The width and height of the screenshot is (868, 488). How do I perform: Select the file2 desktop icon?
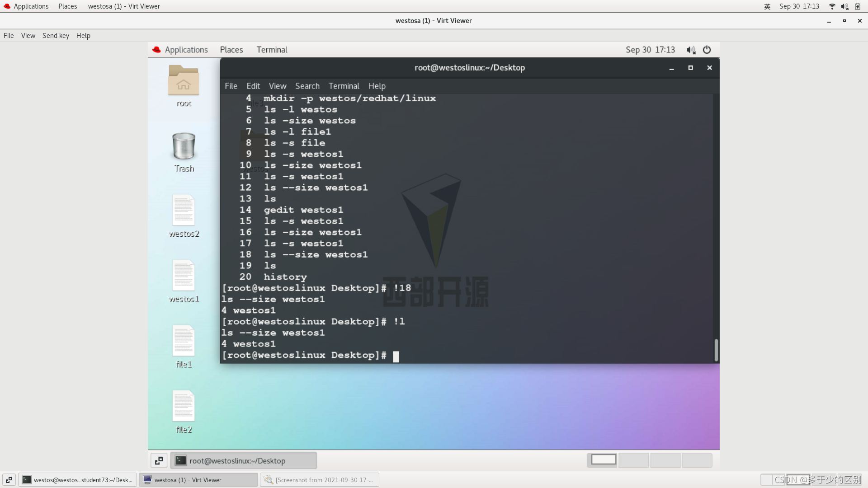(x=184, y=407)
